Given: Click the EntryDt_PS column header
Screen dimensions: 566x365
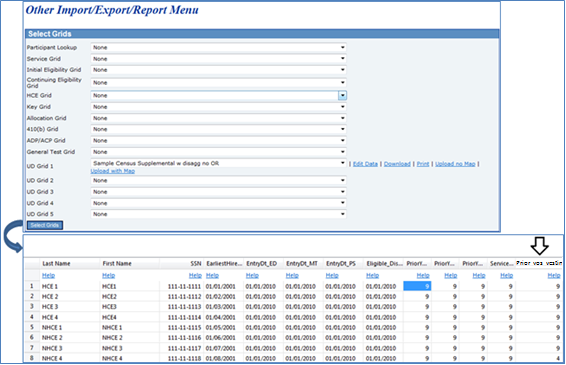Looking at the screenshot, I should pos(344,264).
